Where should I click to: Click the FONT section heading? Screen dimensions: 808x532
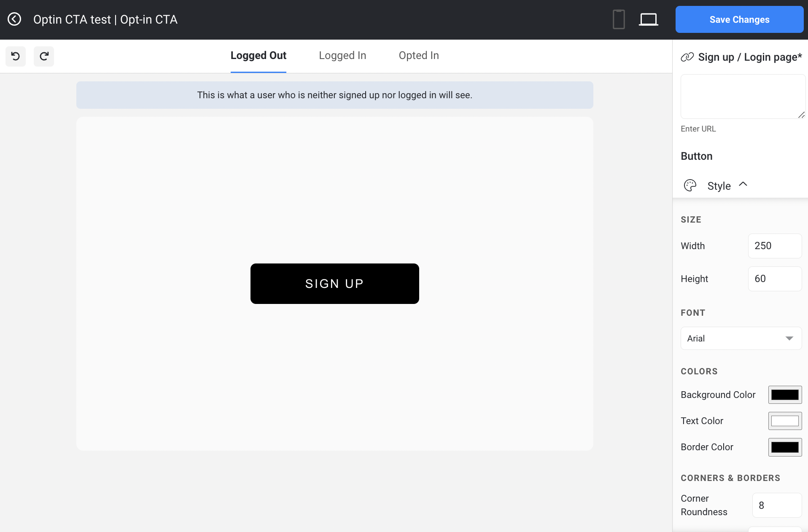[x=693, y=313]
